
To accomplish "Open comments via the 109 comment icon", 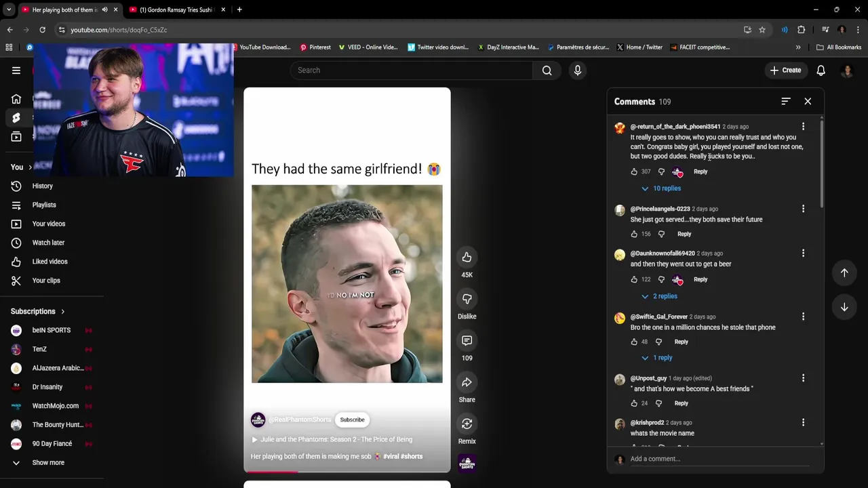I will 467,340.
